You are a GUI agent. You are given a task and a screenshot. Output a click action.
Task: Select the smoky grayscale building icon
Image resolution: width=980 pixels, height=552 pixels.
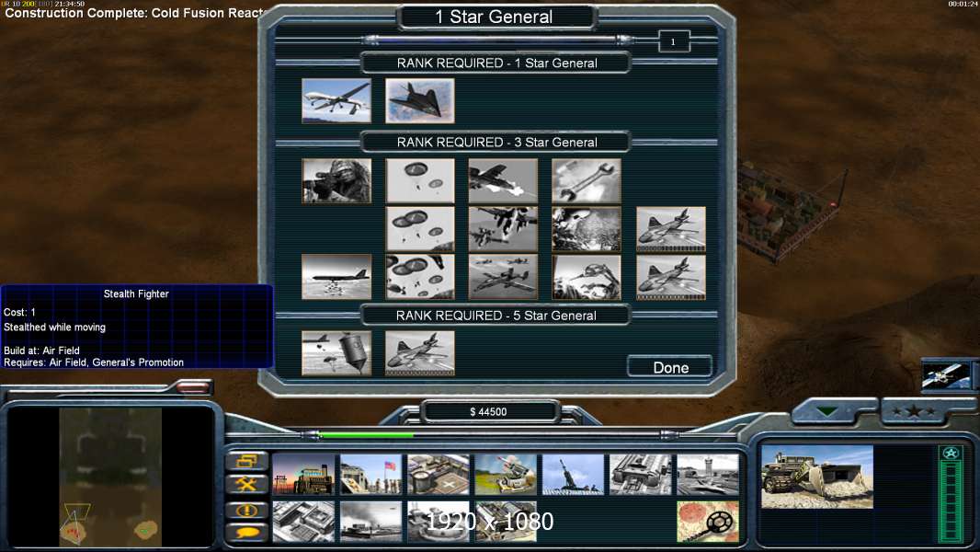pos(371,522)
